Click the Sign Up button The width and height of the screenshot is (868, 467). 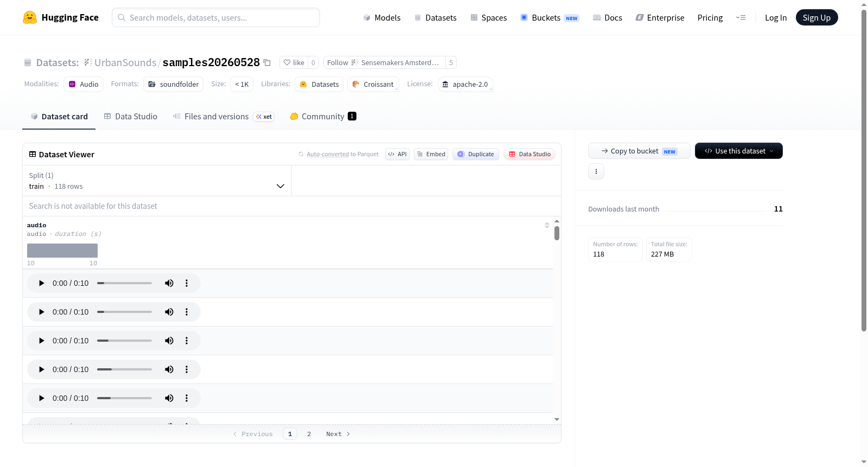pyautogui.click(x=816, y=17)
